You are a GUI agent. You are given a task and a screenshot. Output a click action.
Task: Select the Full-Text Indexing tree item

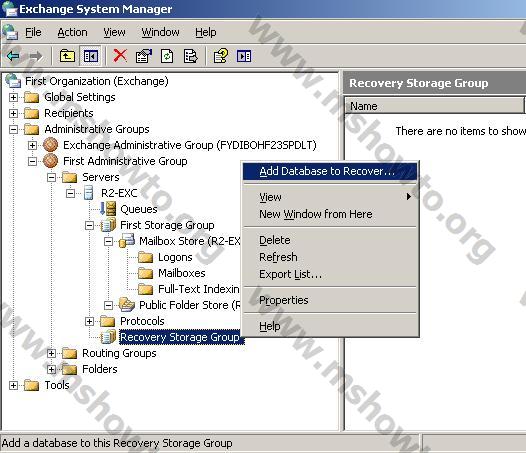tap(199, 289)
